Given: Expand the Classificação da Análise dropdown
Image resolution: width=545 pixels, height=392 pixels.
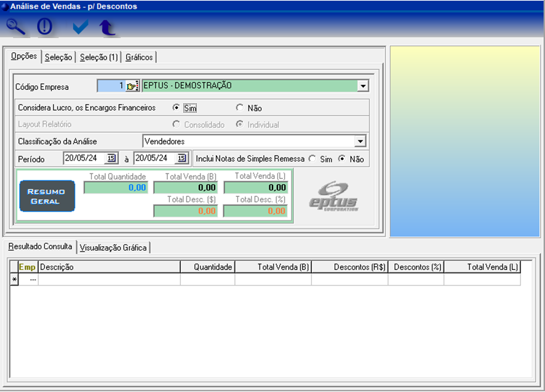Looking at the screenshot, I should click(x=361, y=142).
